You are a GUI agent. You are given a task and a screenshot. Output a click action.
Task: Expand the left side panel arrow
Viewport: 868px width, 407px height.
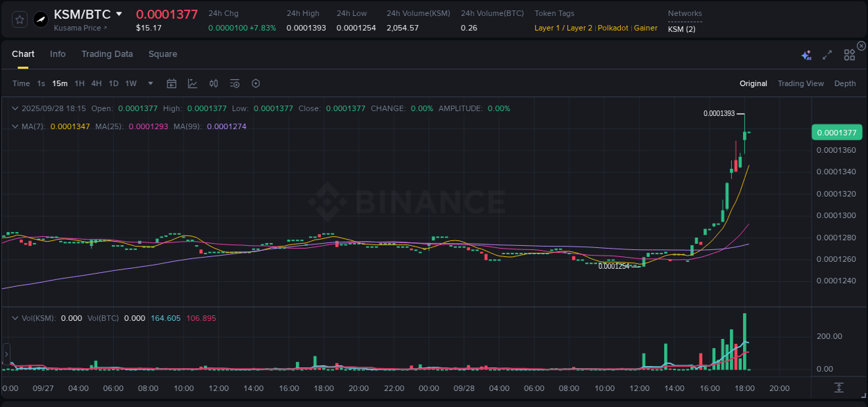point(6,355)
